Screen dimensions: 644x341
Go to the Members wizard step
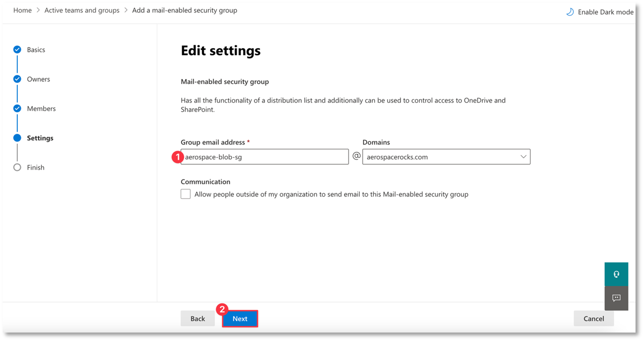tap(41, 109)
